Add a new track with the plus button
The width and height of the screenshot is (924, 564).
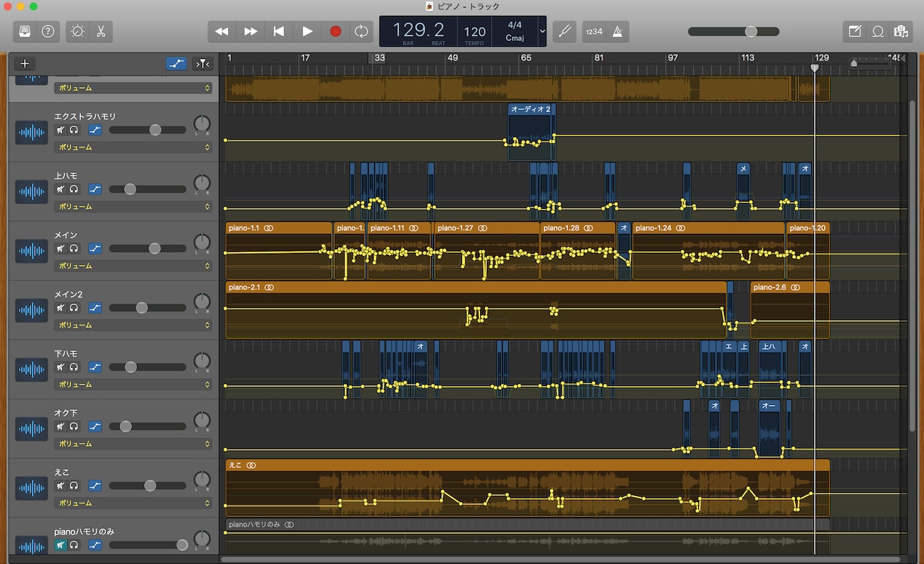pyautogui.click(x=25, y=64)
